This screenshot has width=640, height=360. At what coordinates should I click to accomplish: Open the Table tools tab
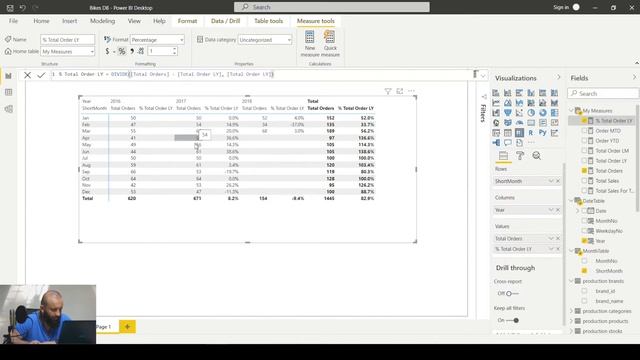coord(269,21)
